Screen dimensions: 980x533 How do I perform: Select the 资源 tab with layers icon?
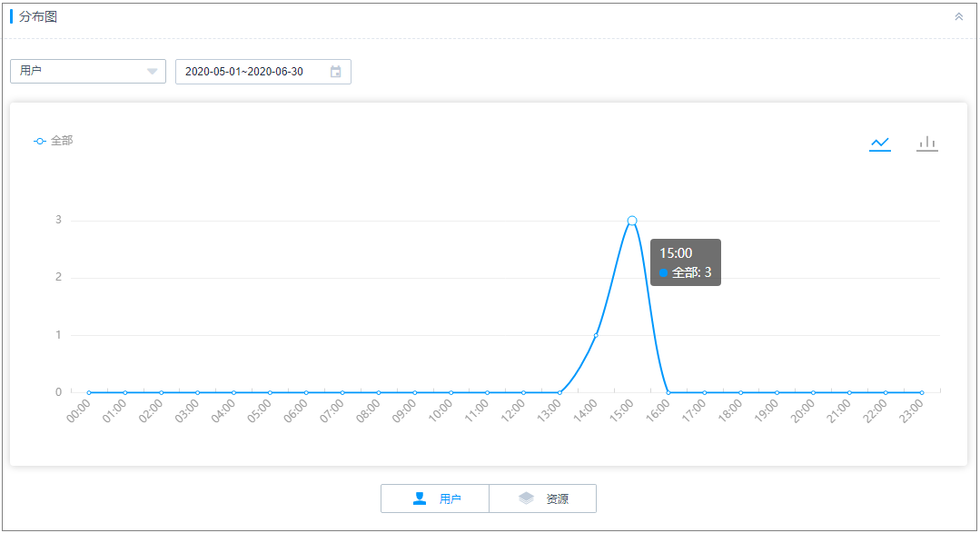tap(542, 498)
